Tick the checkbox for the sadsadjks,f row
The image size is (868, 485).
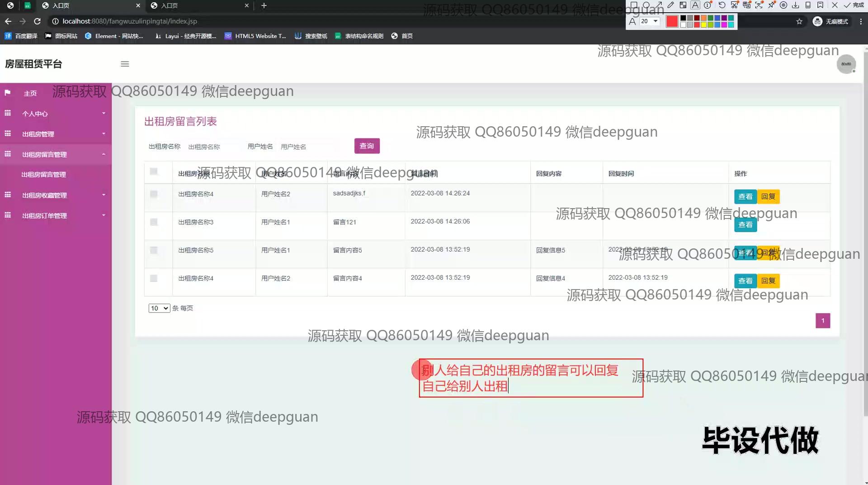tap(154, 194)
